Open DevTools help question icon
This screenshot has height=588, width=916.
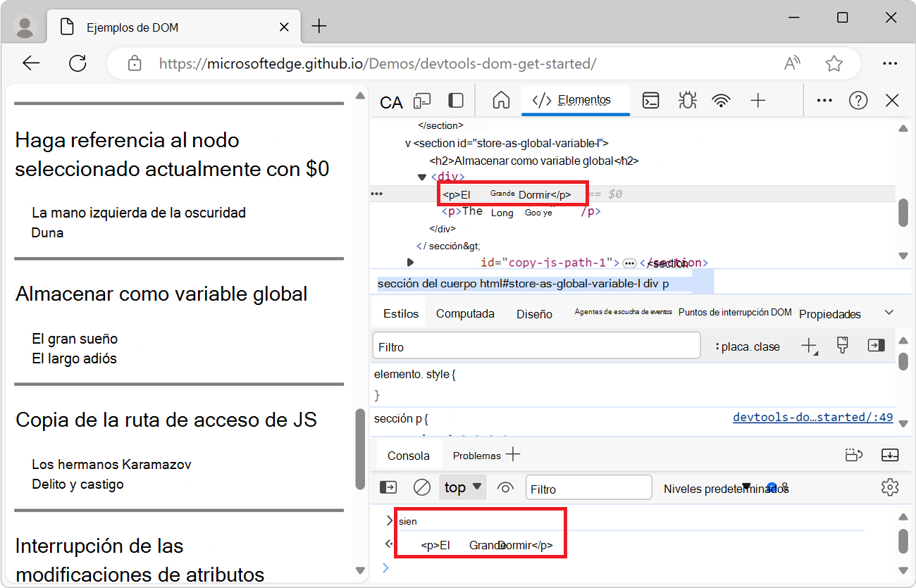pyautogui.click(x=858, y=101)
